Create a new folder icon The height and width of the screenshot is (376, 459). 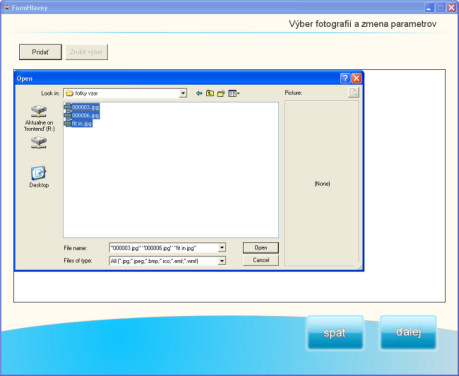221,93
